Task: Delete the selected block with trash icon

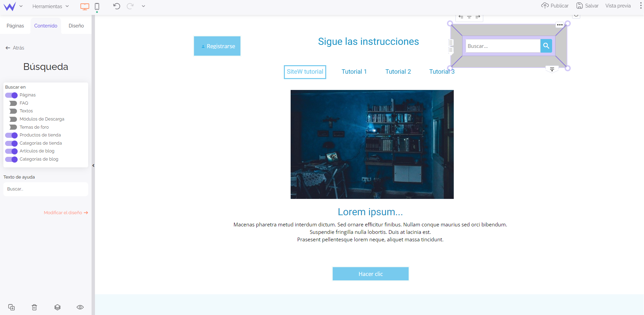Action: tap(34, 307)
